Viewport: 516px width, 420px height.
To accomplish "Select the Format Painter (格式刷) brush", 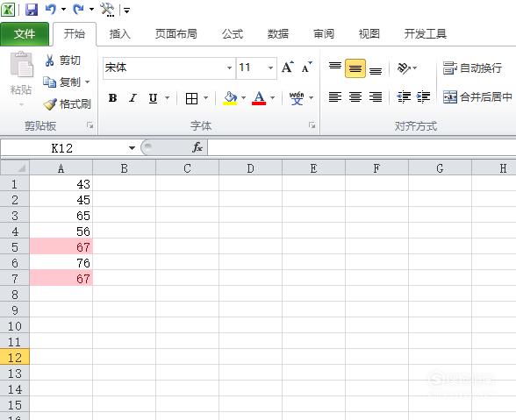I will point(67,104).
